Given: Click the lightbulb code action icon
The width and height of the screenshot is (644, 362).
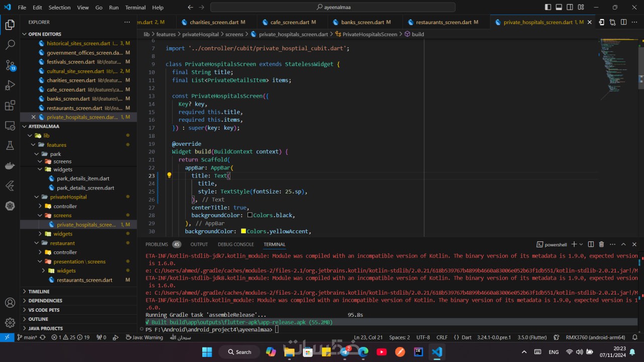Looking at the screenshot, I should click(169, 175).
